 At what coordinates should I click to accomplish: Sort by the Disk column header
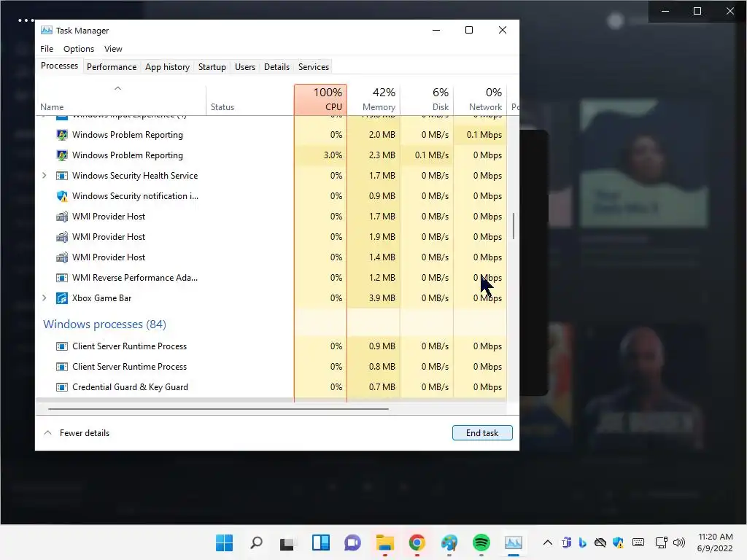pyautogui.click(x=427, y=99)
